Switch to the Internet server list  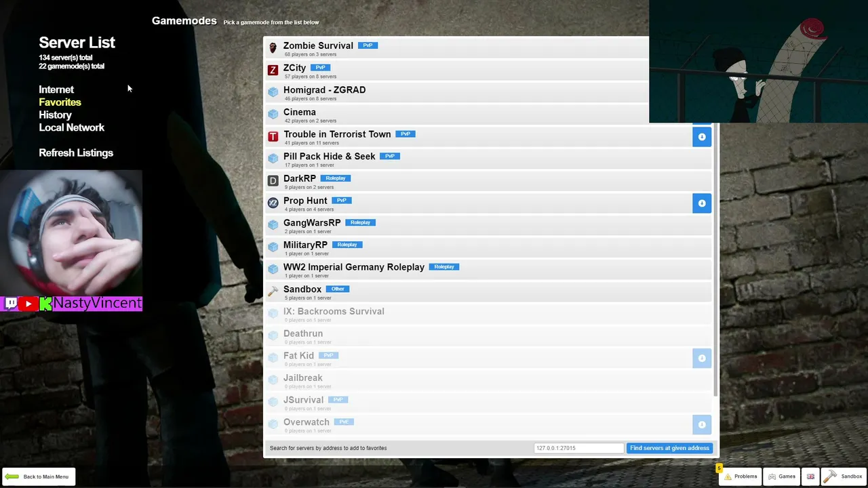click(x=56, y=89)
